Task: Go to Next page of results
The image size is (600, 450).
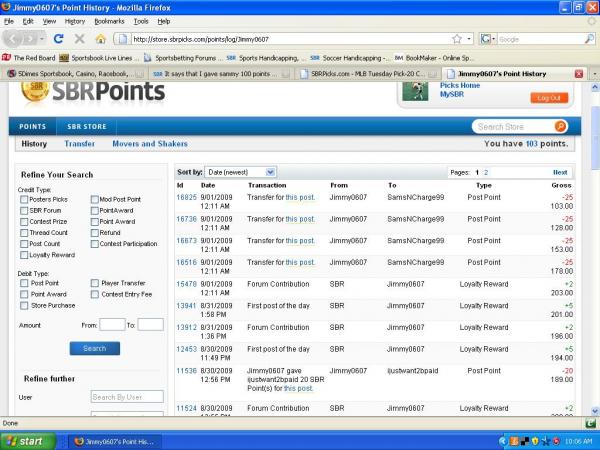Action: coord(560,172)
